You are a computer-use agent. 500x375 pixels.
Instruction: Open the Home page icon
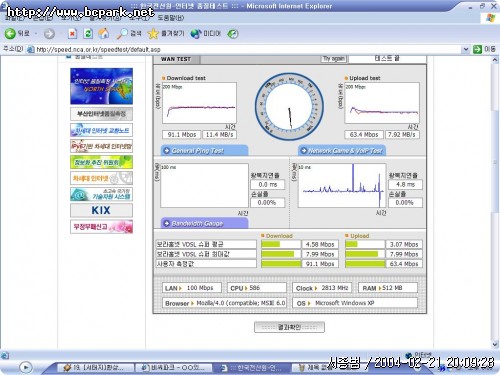coord(104,33)
